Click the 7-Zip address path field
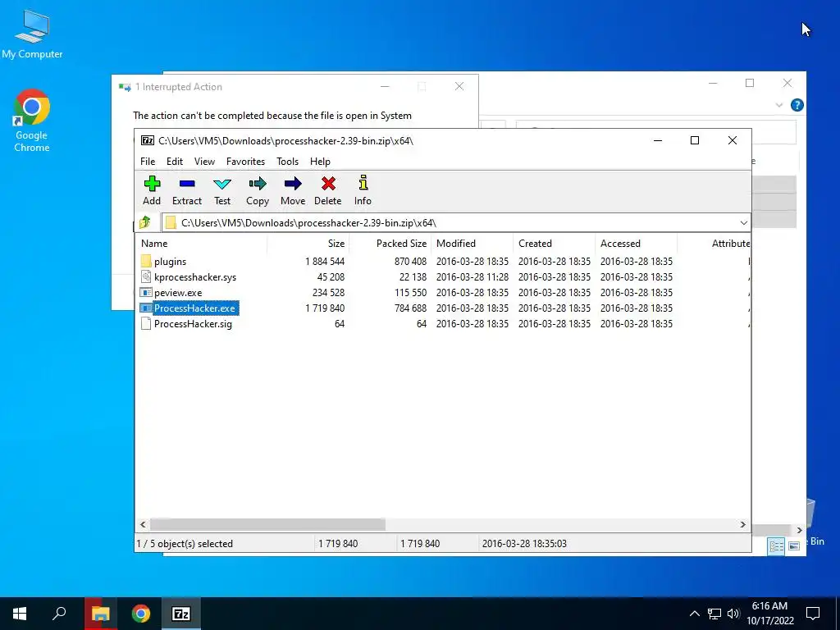This screenshot has width=840, height=630. tap(455, 223)
